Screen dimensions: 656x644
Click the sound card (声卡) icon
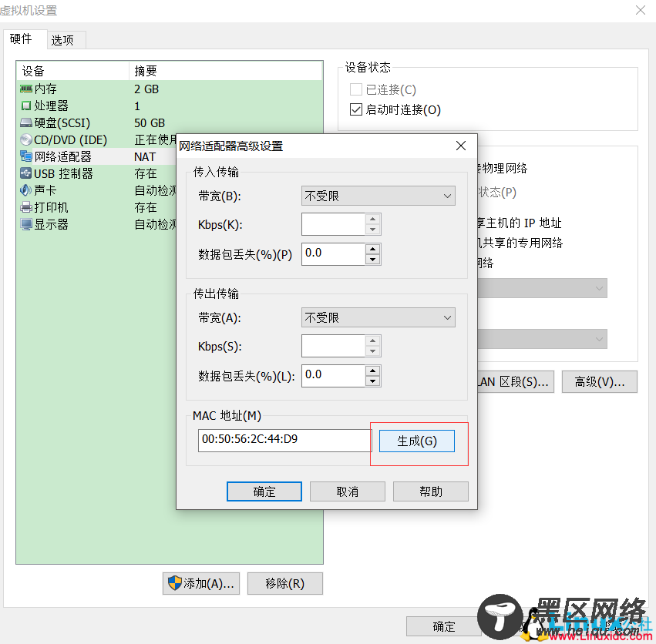26,190
